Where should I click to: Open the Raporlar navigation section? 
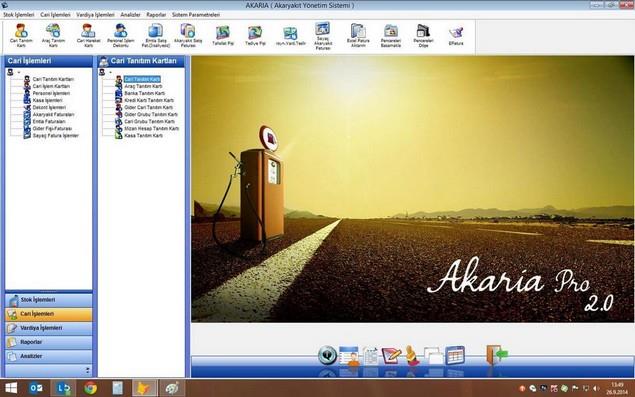click(x=49, y=342)
